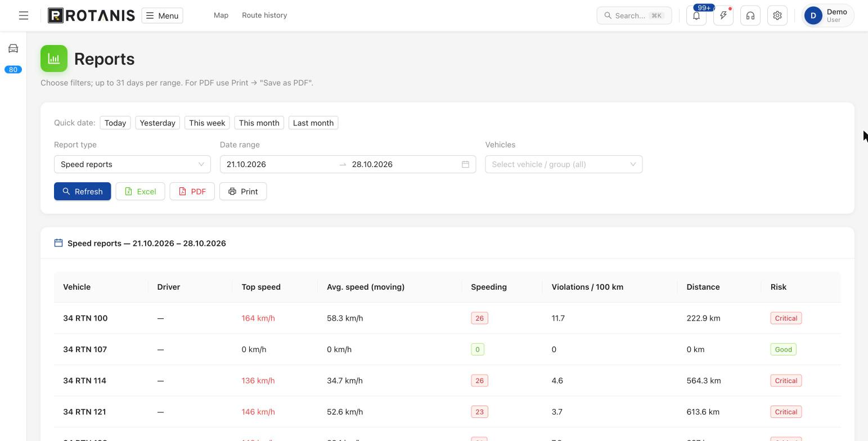868x441 pixels.
Task: Click vehicle 34 RTN 121
Action: click(84, 412)
